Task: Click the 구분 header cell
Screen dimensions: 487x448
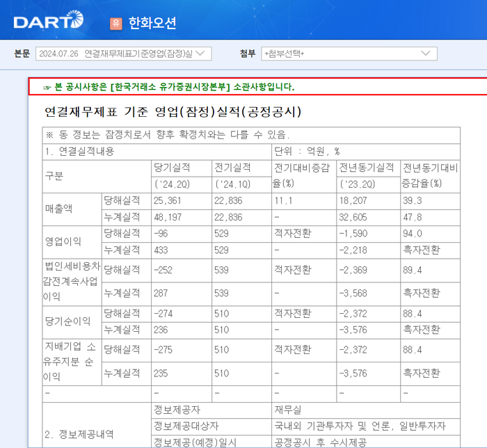Action: [x=97, y=176]
